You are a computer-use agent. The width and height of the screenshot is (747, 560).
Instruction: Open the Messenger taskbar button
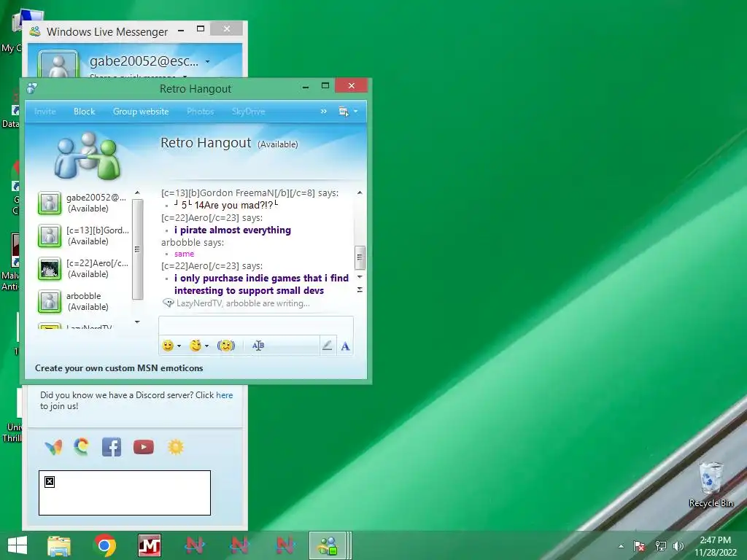pos(328,545)
